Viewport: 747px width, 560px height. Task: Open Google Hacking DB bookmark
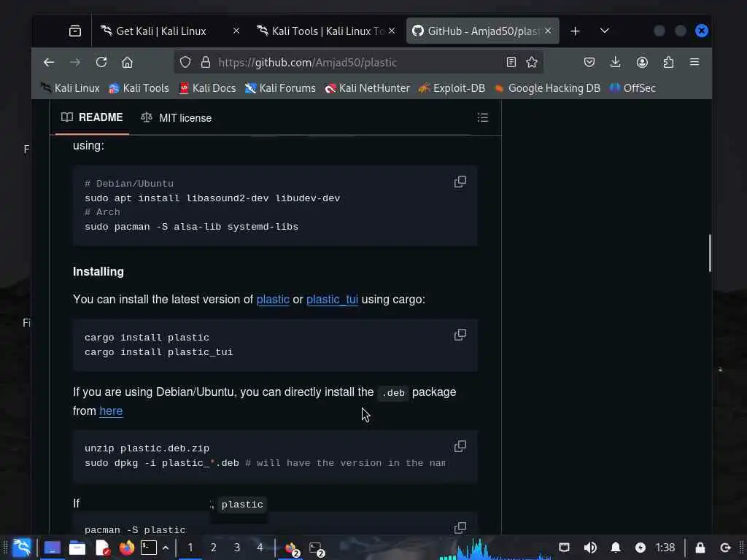point(547,88)
